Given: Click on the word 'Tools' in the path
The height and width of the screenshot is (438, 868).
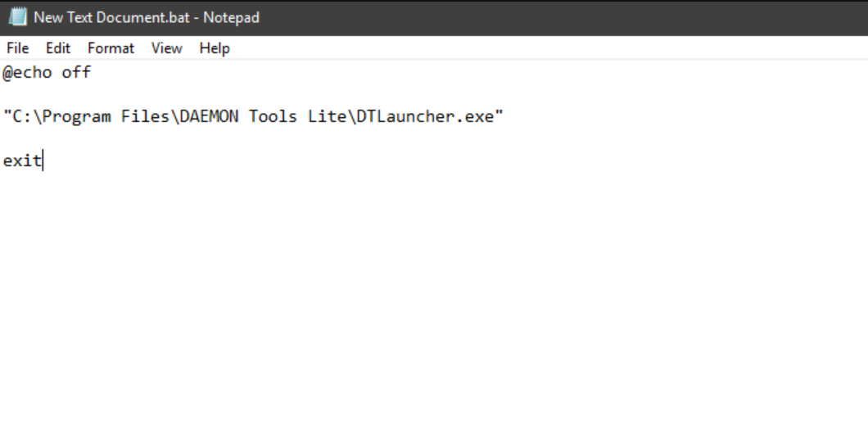Looking at the screenshot, I should point(273,117).
